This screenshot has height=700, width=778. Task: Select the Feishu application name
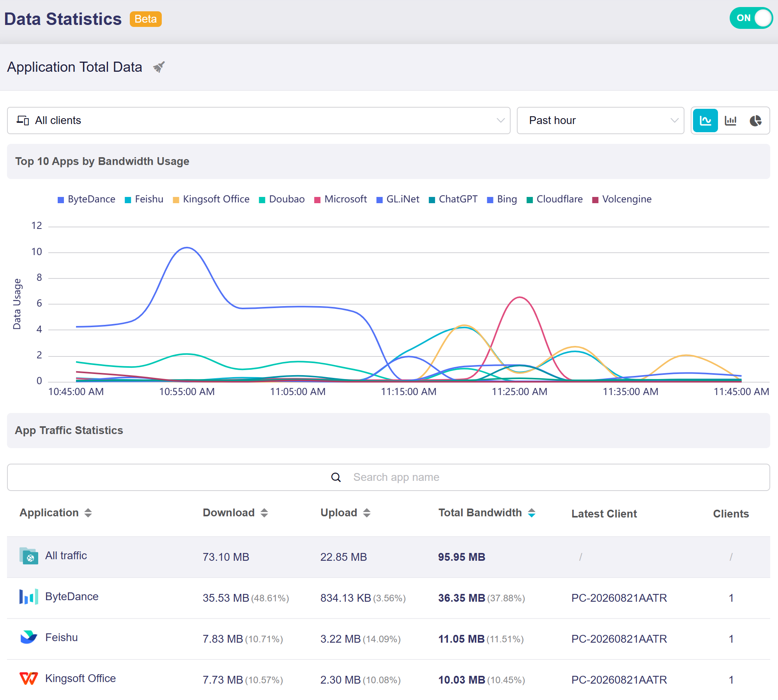tap(62, 638)
